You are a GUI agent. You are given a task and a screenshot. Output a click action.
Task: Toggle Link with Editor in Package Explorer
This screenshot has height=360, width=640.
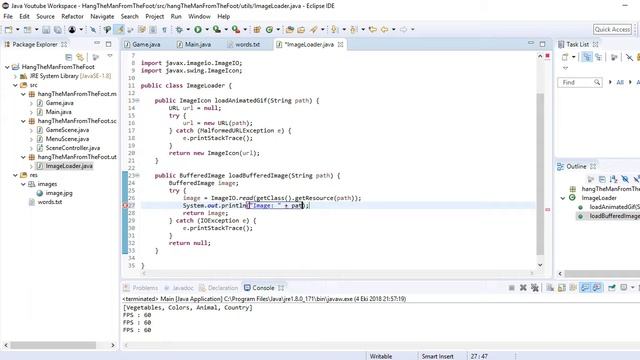pos(80,57)
